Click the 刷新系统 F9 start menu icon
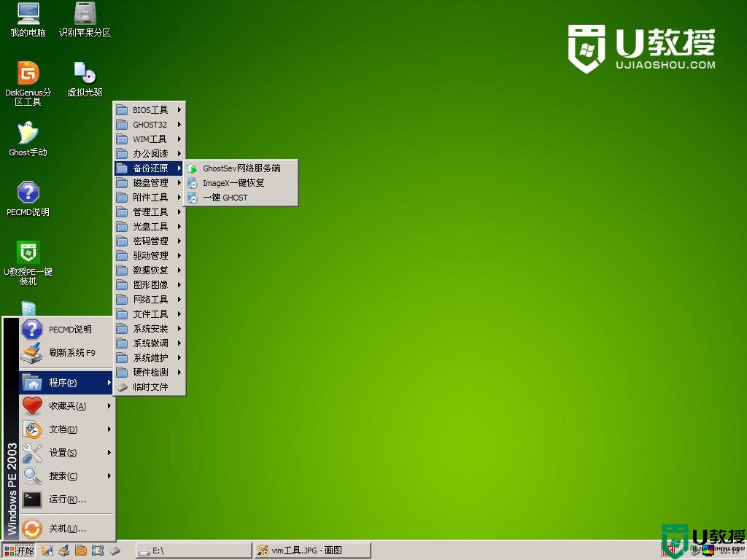Image resolution: width=747 pixels, height=560 pixels. coord(32,353)
